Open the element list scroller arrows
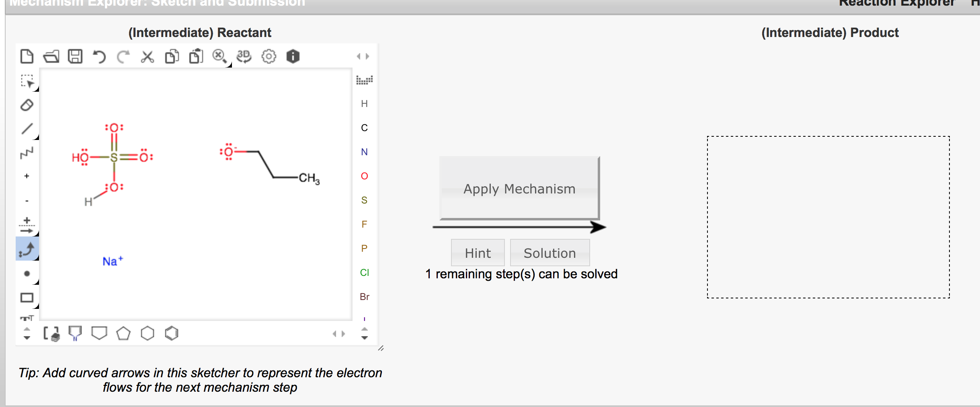This screenshot has width=980, height=407. (x=364, y=333)
